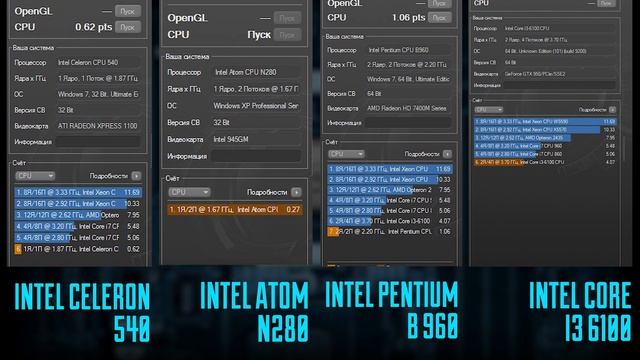Click the Подробности arrow icon in the Core i3 panel
Image resolution: width=640 pixels, height=360 pixels.
(612, 109)
